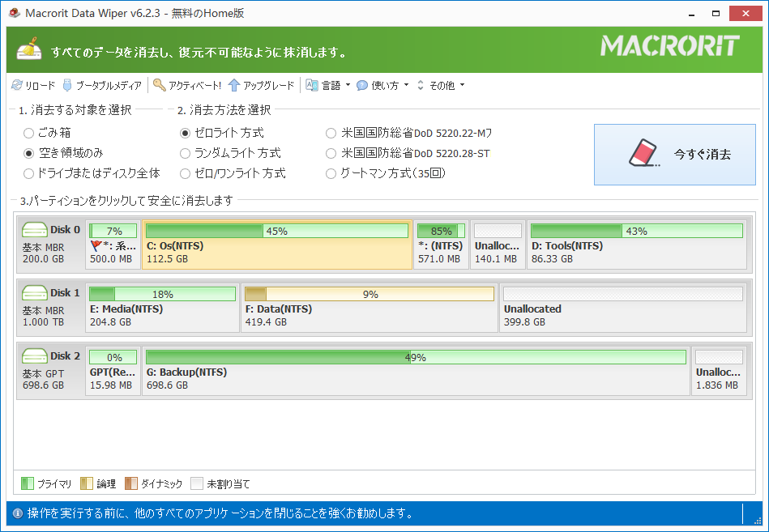Click the ブータブルメディア toolbar label

pos(109,86)
